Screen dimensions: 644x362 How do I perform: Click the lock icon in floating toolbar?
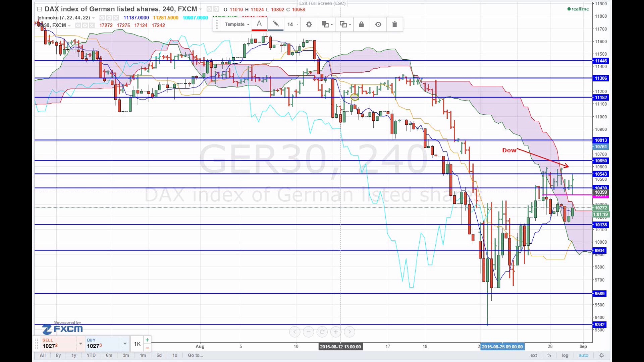361,24
